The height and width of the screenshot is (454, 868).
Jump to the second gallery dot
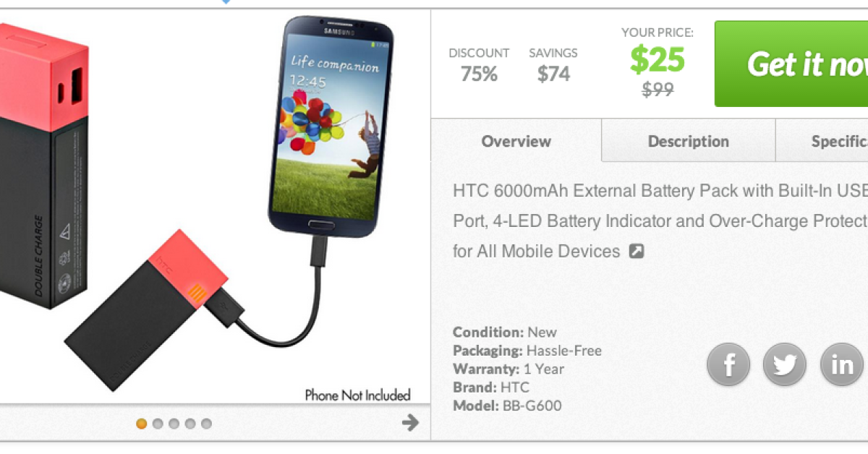click(158, 424)
